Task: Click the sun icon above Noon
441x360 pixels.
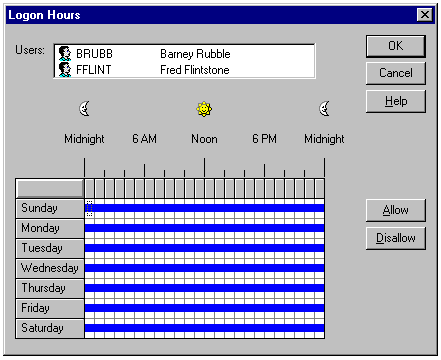Action: [x=204, y=109]
